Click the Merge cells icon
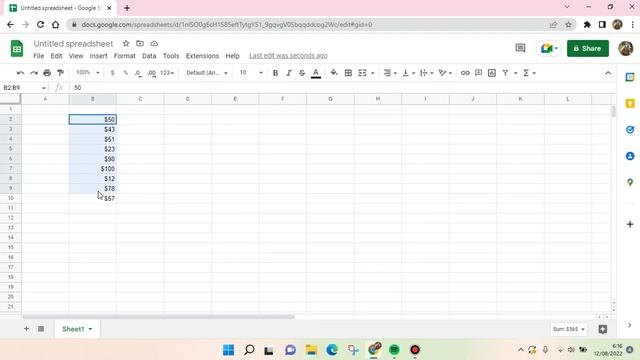This screenshot has height=360, width=640. pos(362,73)
